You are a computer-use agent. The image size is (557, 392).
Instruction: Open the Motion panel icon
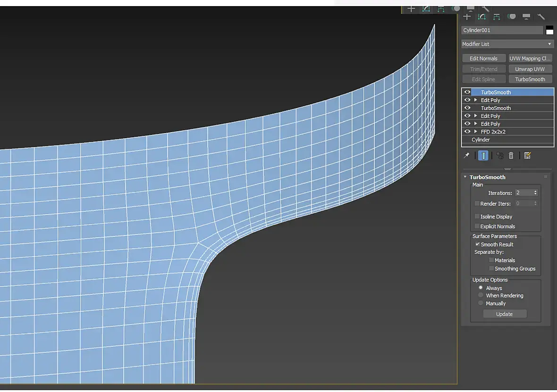(512, 17)
